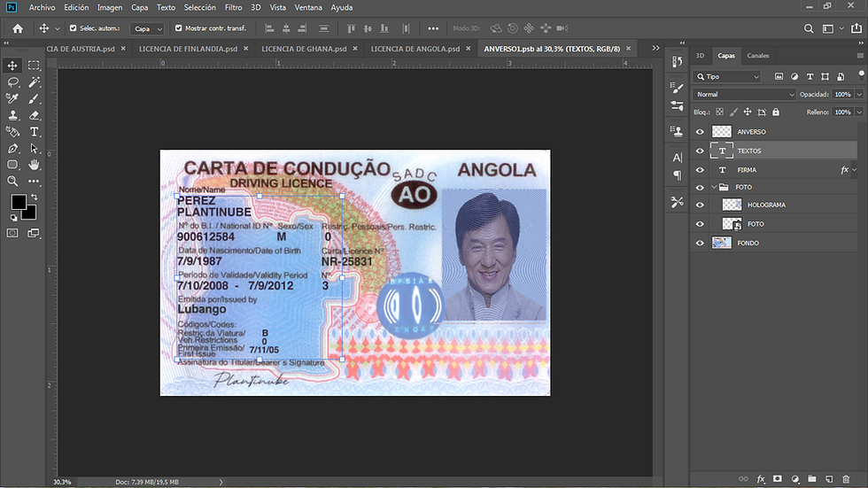Open the Normal blend mode dropdown
The height and width of the screenshot is (488, 868).
(744, 95)
